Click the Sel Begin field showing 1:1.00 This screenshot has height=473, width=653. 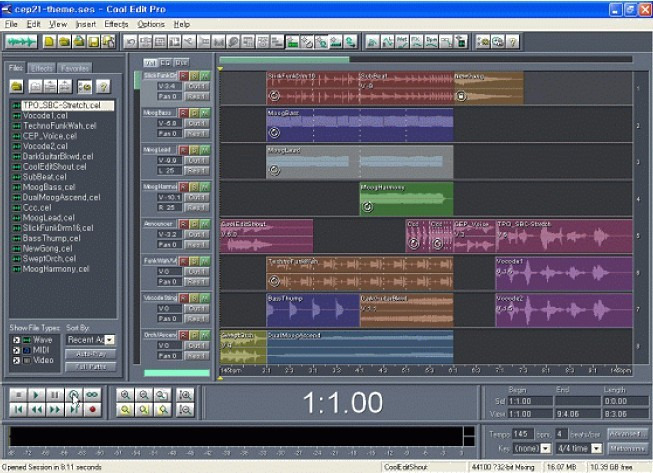tap(530, 401)
